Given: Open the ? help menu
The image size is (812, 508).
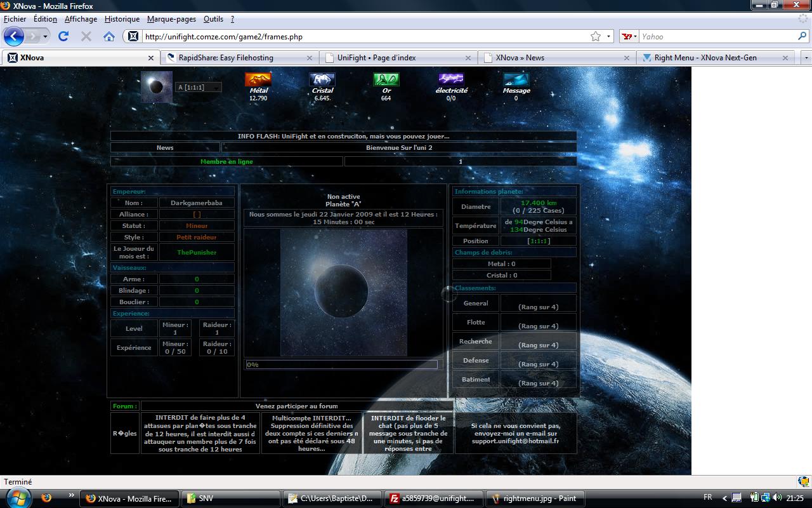Looking at the screenshot, I should 232,19.
